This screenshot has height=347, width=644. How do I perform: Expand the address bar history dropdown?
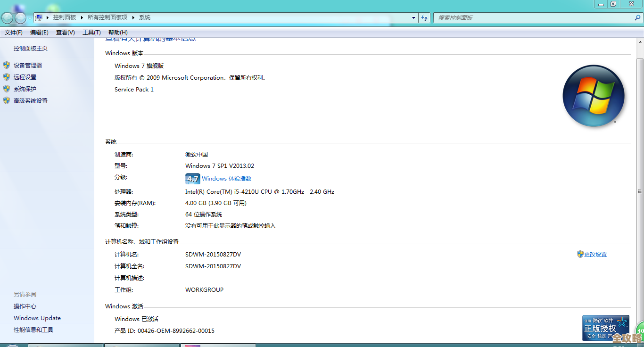tap(413, 17)
